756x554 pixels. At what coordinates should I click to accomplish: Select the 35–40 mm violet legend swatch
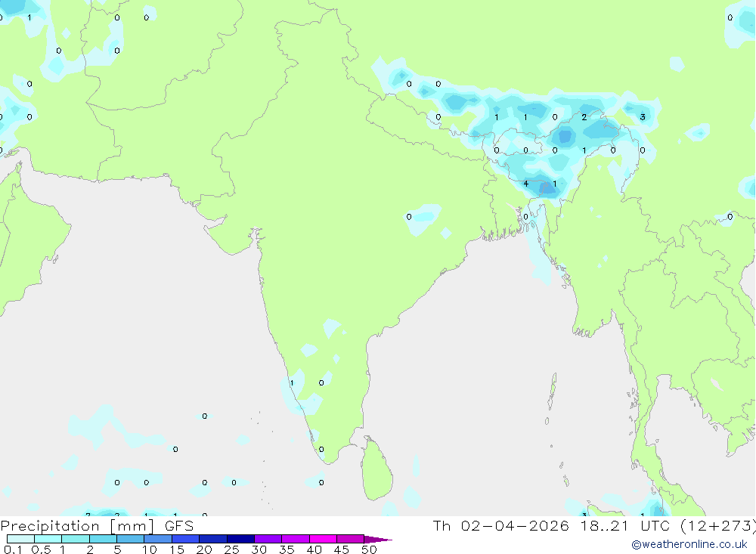(x=295, y=539)
